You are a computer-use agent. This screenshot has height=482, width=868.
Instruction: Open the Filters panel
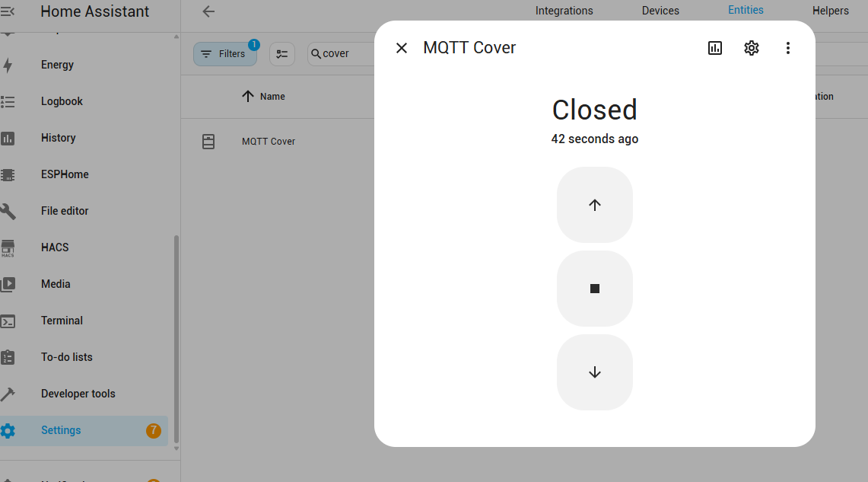pyautogui.click(x=224, y=54)
